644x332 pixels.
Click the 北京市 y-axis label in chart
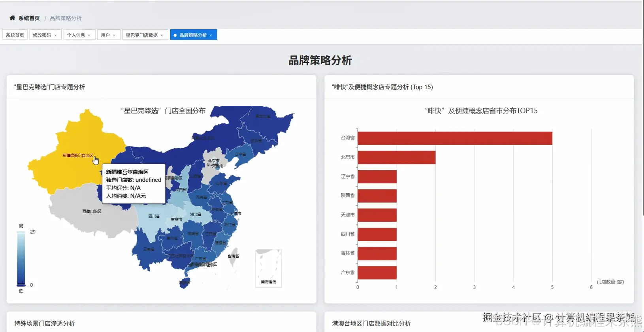(x=348, y=157)
